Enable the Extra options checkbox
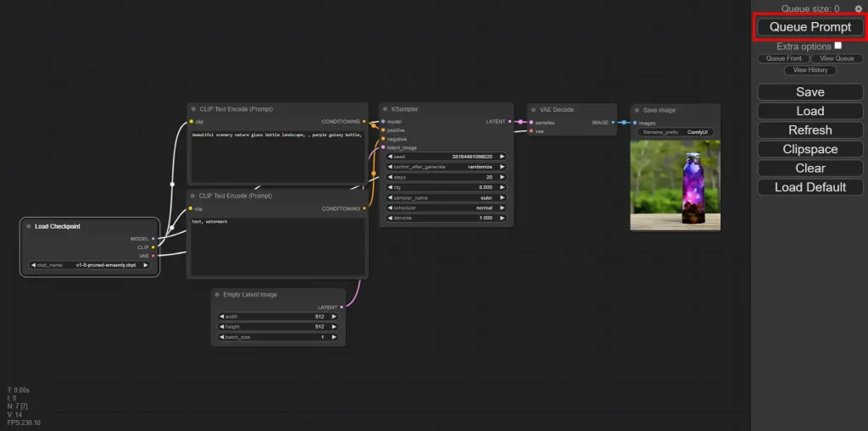This screenshot has height=431, width=868. (x=837, y=46)
